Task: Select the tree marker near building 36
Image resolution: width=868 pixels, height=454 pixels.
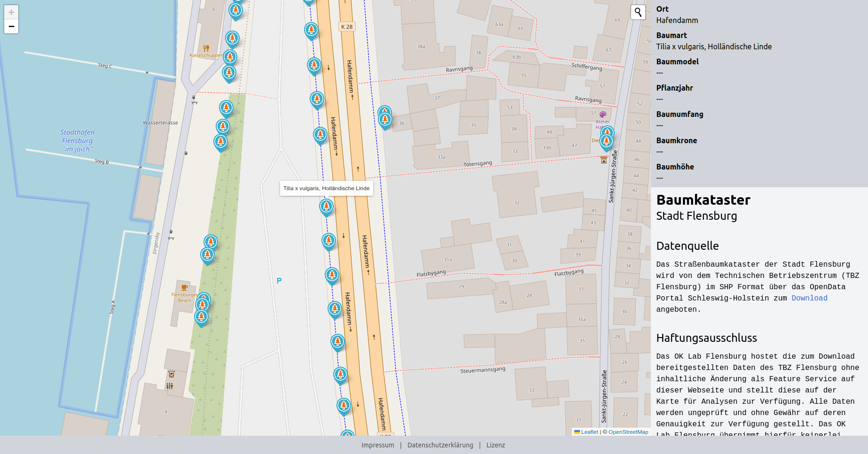Action: (x=385, y=118)
